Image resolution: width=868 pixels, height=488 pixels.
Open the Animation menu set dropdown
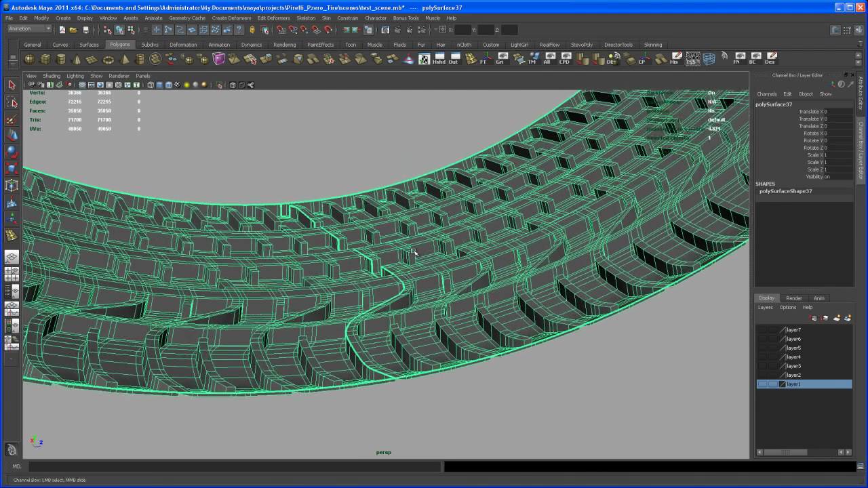coord(29,29)
